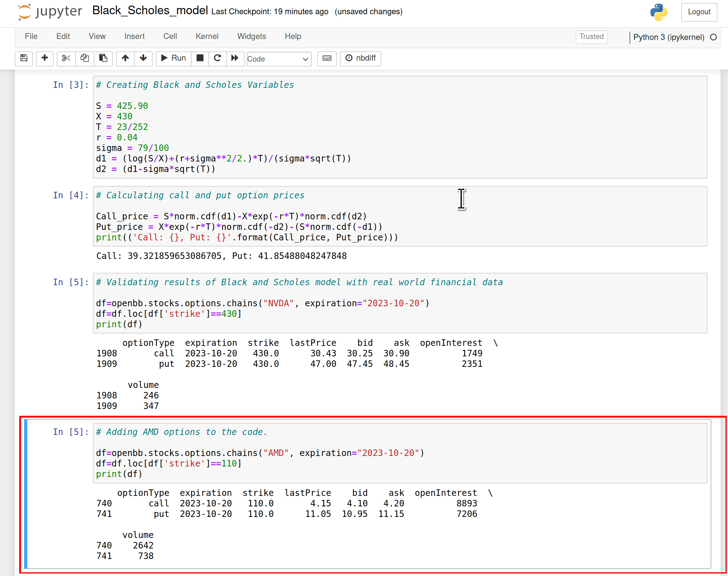Restart the kernel icon

(x=217, y=58)
